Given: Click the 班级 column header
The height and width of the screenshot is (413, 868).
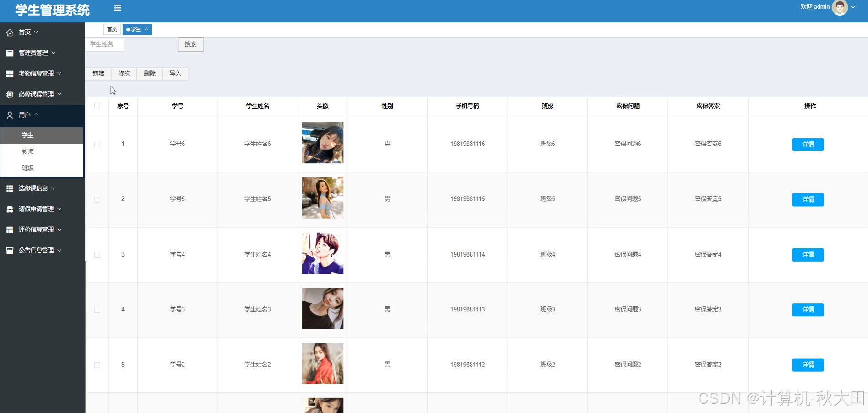Looking at the screenshot, I should pyautogui.click(x=548, y=106).
